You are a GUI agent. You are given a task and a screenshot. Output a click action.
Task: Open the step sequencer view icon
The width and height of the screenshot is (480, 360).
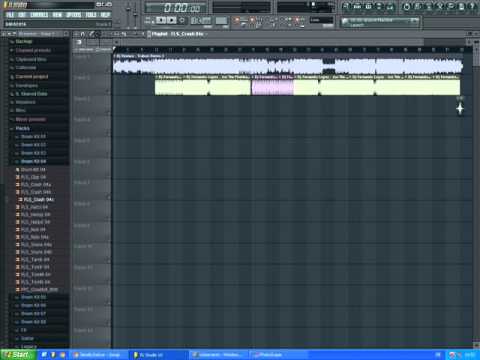coord(357,6)
